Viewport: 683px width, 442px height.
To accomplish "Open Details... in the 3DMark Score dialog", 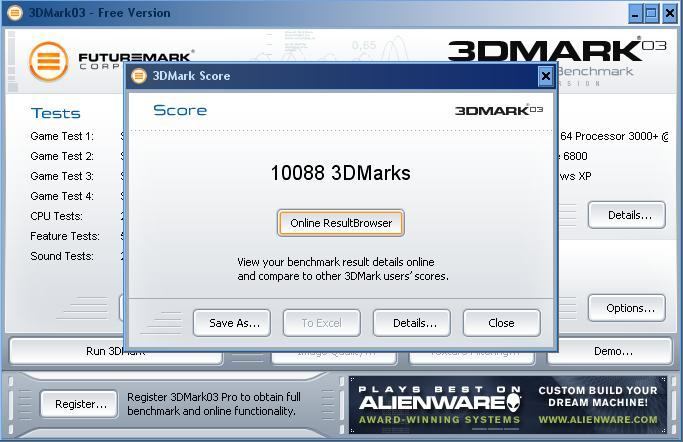I will (x=412, y=323).
